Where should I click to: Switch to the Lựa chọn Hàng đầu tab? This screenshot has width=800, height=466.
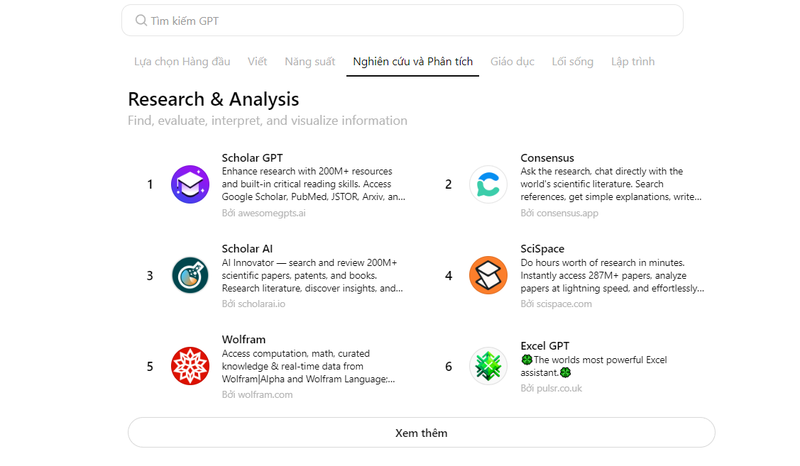(182, 62)
